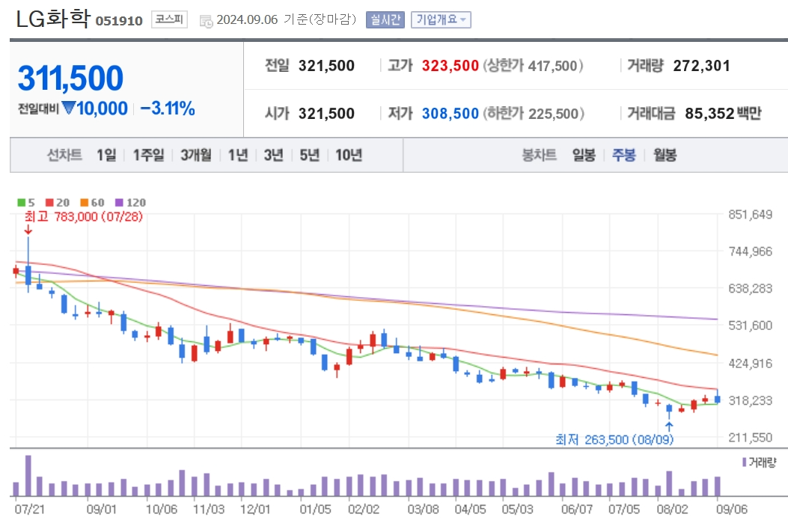Screen dimensions: 788x532
Task: Click the calendar icon beside the date
Action: point(206,21)
